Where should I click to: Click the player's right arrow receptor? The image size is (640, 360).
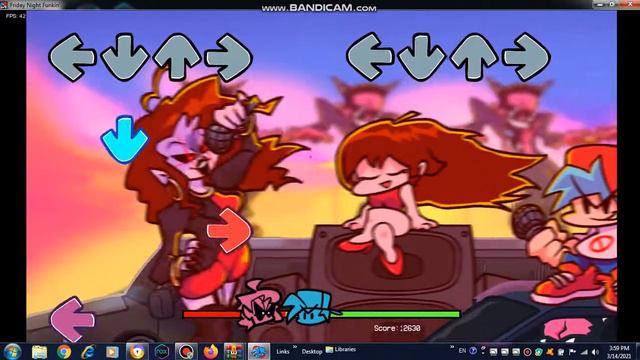pos(527,57)
